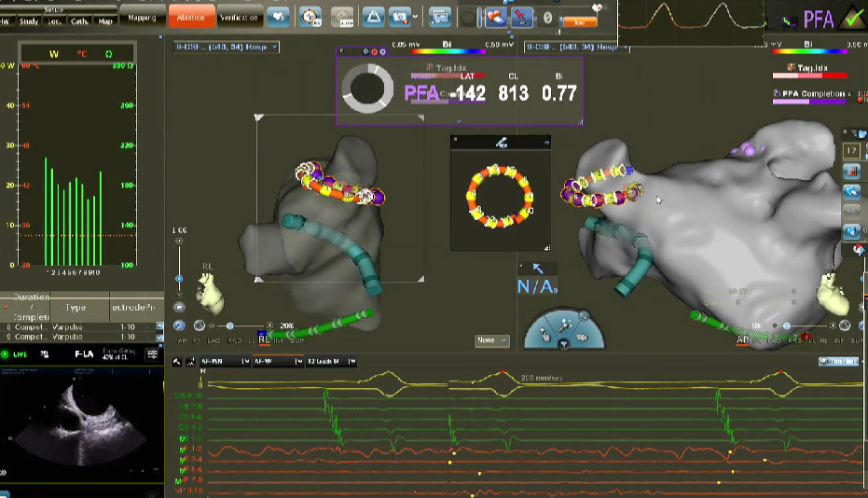Screen dimensions: 868x498
Task: Click the chat annotation window toolbar icon
Action: [x=439, y=16]
